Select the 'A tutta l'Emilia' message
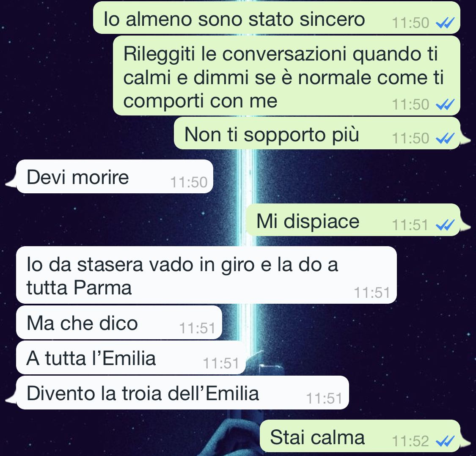Screen dimensions: 476x456 pyautogui.click(x=131, y=357)
